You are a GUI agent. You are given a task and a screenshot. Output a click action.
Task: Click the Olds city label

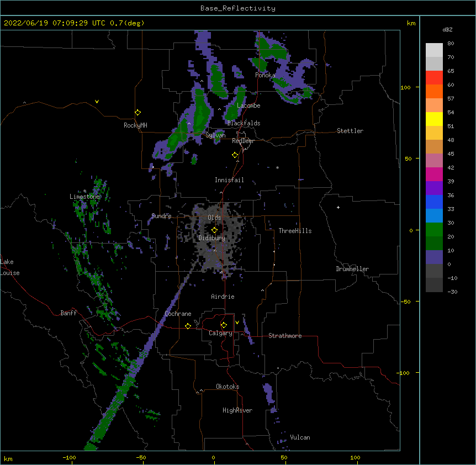click(x=214, y=218)
